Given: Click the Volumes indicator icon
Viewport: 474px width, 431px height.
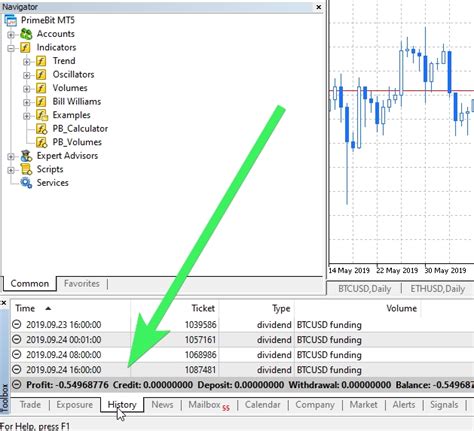Looking at the screenshot, I should [41, 88].
